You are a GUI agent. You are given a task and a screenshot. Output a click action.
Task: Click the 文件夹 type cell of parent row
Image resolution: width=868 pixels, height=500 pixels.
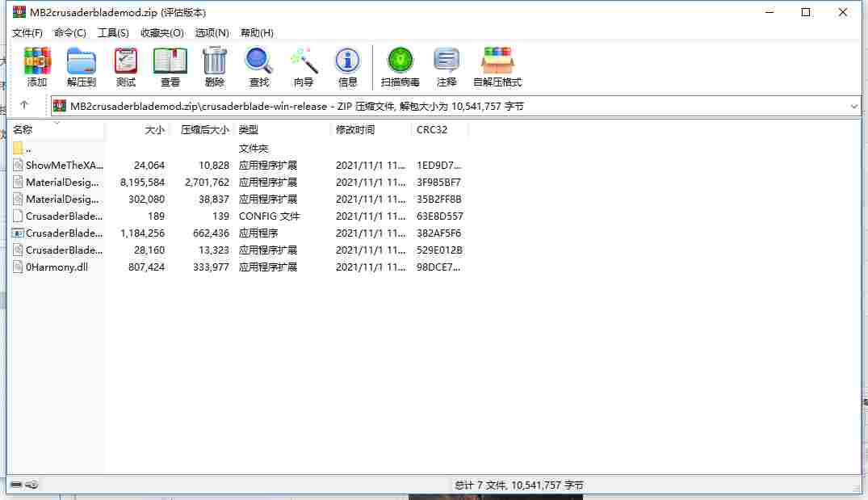click(x=254, y=149)
